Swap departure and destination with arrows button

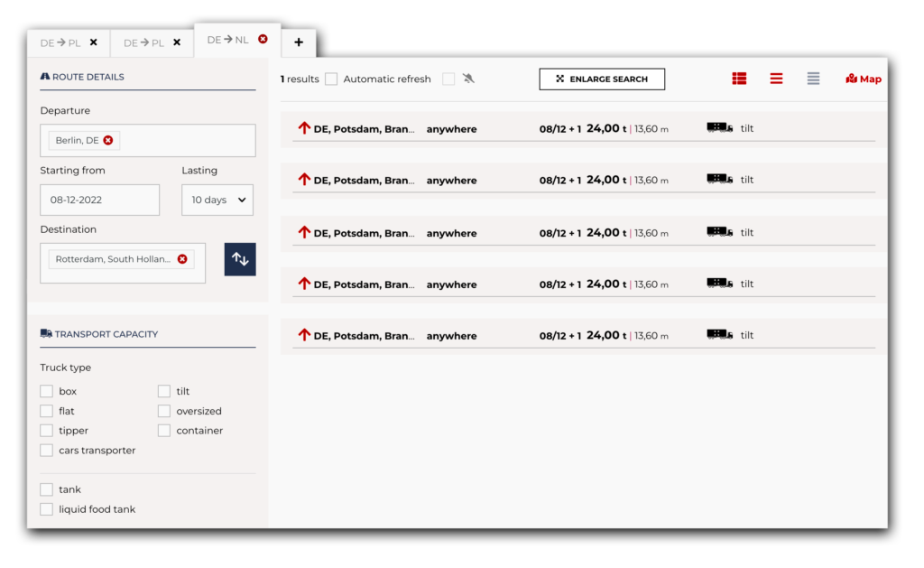click(240, 259)
